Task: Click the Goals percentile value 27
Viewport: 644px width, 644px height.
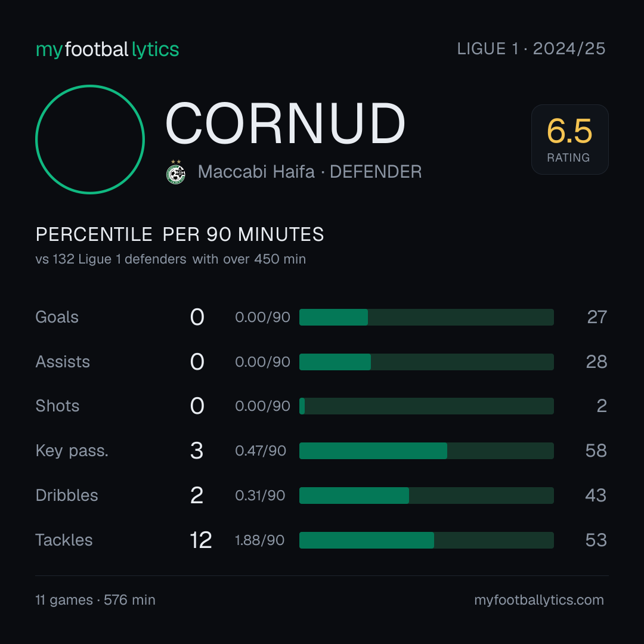Action: (x=597, y=317)
